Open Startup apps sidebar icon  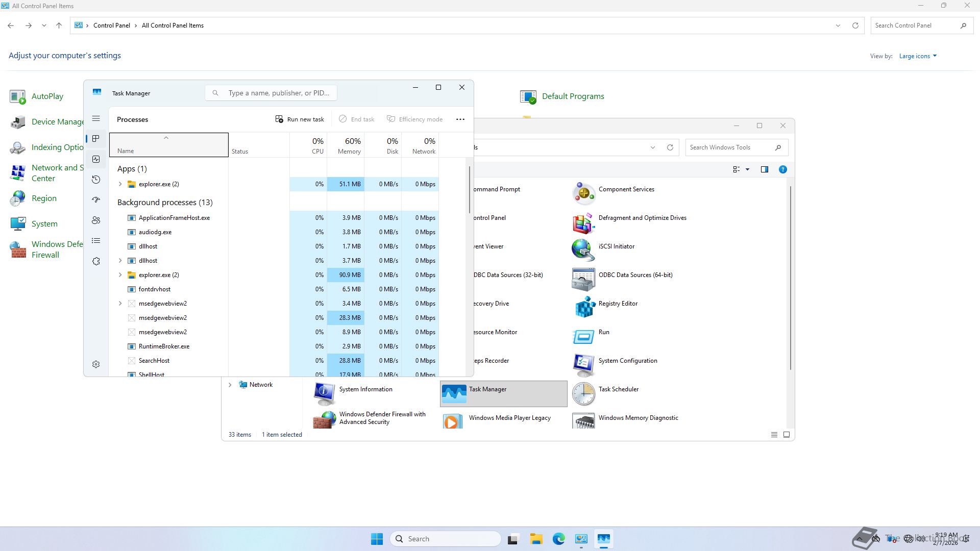96,200
